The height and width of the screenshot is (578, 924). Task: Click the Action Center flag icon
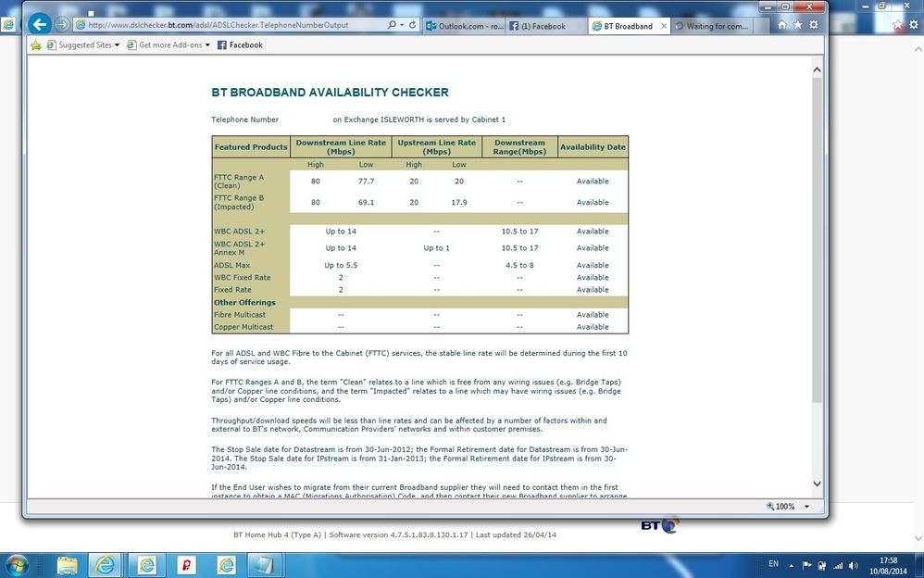coord(806,566)
